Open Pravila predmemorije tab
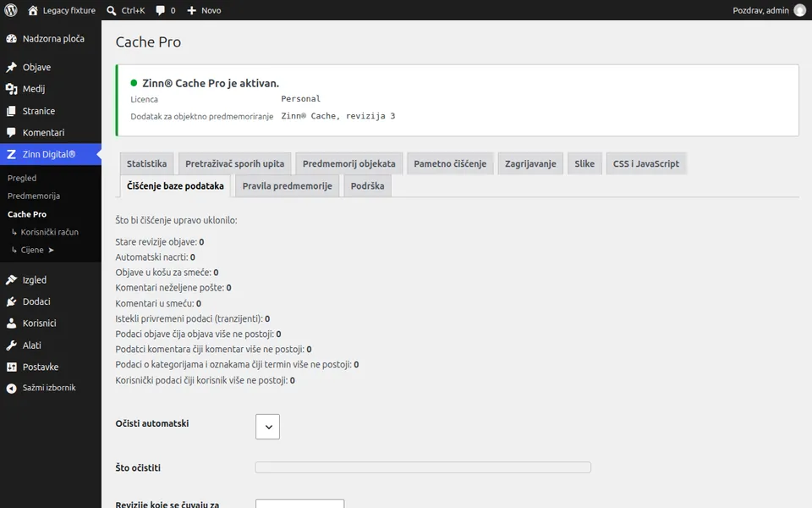 click(x=288, y=186)
